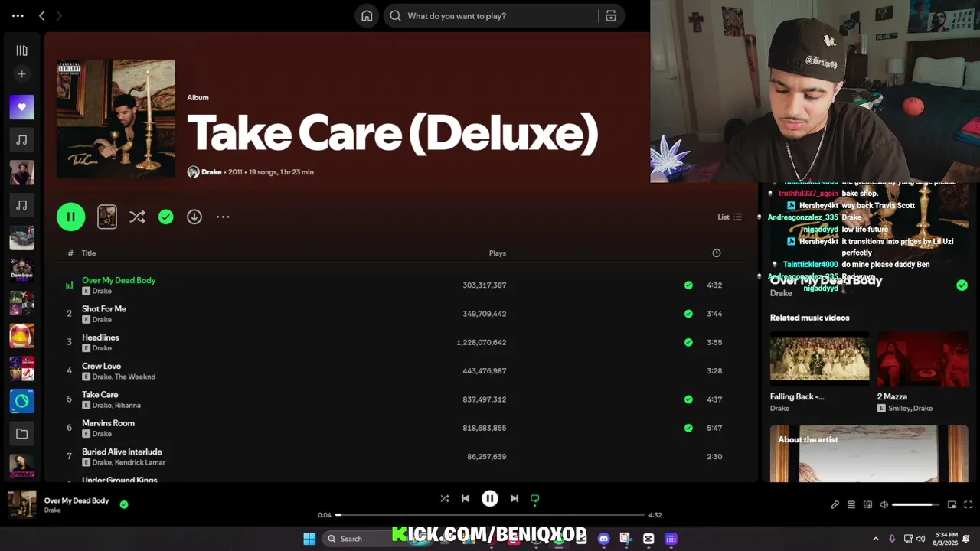The height and width of the screenshot is (551, 980).
Task: Unsave 'Over My Dead Body' in the track list
Action: 688,285
